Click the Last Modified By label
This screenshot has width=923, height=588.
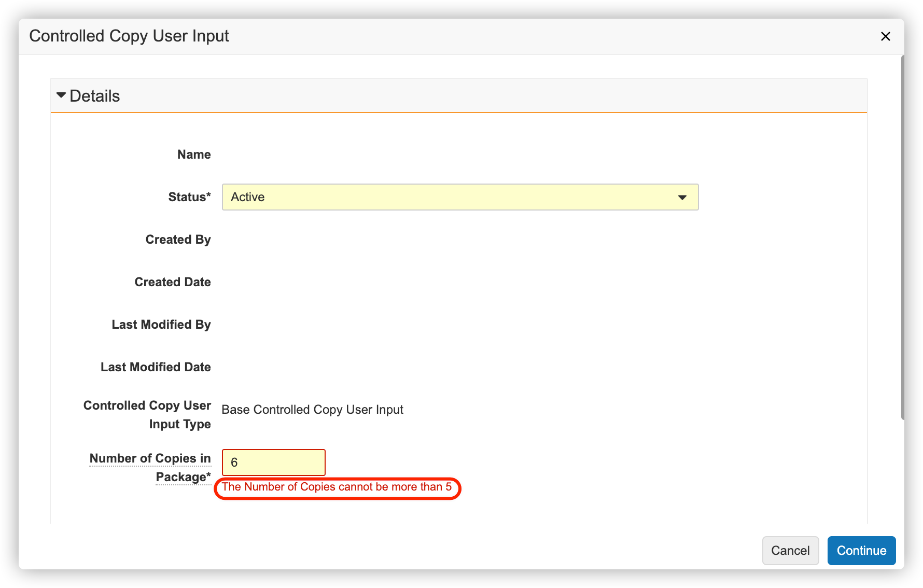(x=161, y=325)
